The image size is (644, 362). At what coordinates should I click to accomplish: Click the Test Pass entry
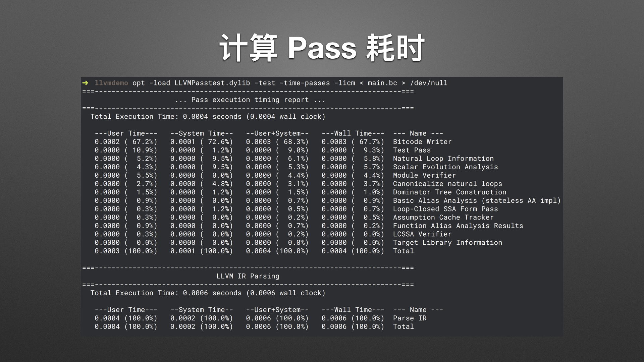412,150
